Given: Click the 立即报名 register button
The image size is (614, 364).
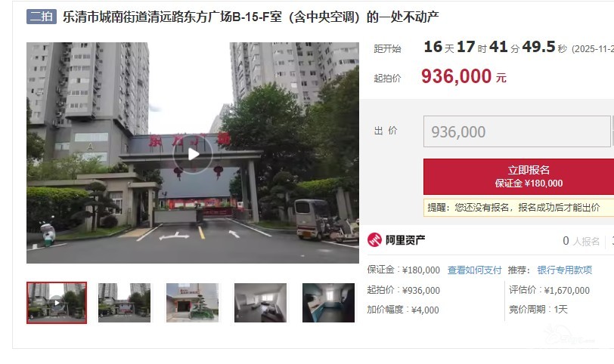Looking at the screenshot, I should 519,176.
